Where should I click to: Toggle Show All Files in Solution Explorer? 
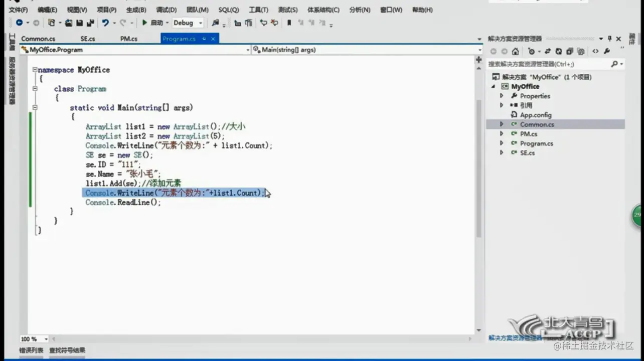581,51
